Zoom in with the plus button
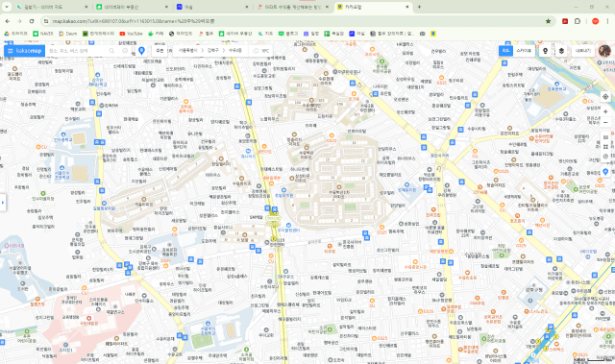The image size is (615, 364). [605, 111]
